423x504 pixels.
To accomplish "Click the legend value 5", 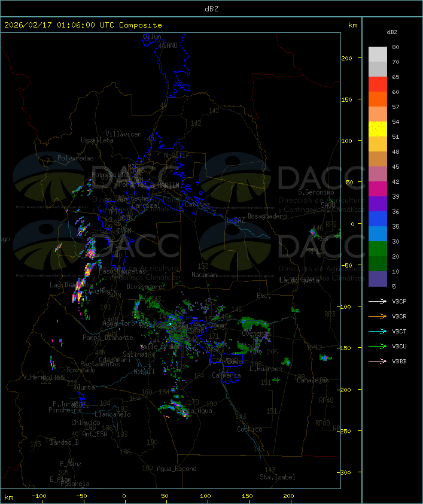I will (394, 286).
